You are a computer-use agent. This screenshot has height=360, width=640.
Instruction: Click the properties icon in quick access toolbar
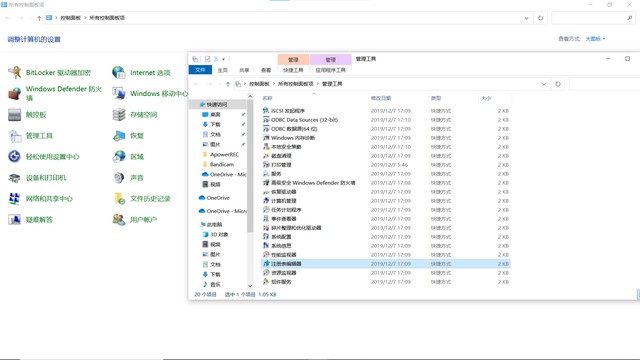(x=207, y=59)
